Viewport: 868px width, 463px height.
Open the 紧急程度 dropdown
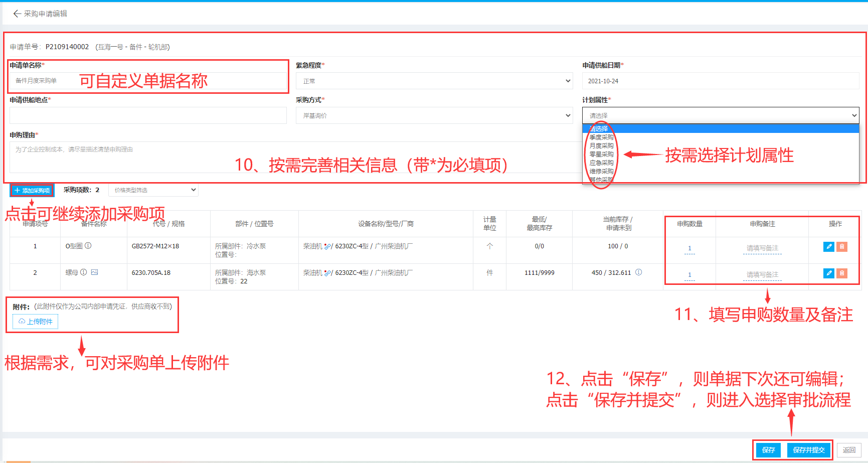[x=434, y=81]
